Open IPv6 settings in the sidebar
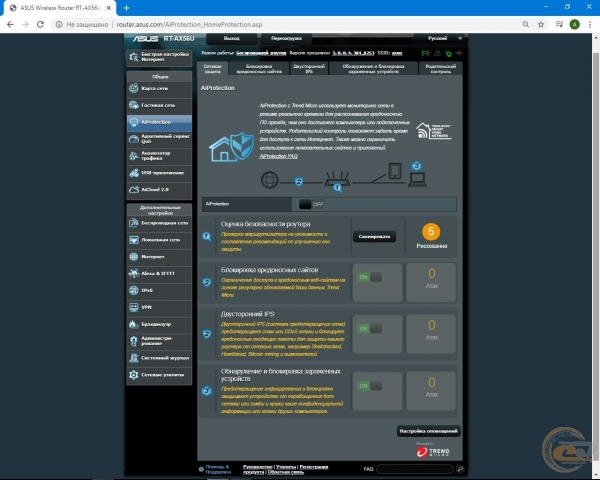Image resolution: width=600 pixels, height=480 pixels. tap(159, 291)
